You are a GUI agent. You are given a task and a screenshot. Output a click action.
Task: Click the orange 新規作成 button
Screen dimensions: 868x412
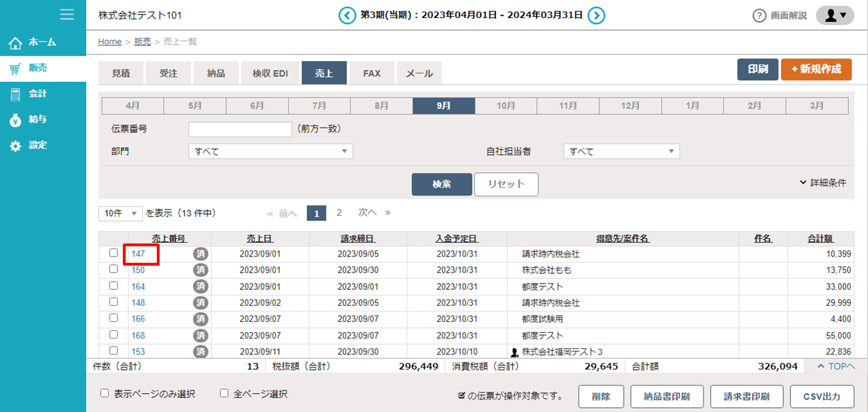tap(816, 69)
